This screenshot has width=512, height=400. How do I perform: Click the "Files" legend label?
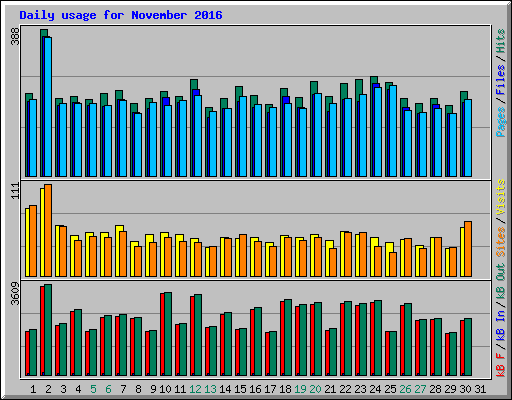tap(500, 80)
